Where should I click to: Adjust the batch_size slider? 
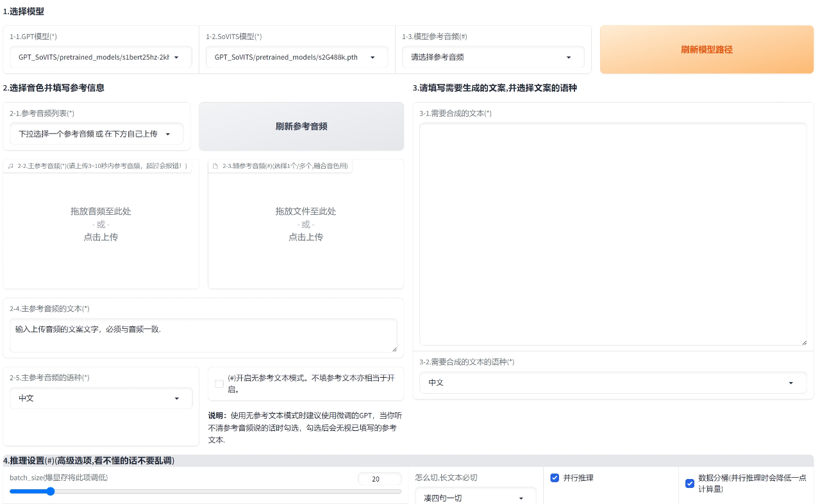pyautogui.click(x=51, y=491)
